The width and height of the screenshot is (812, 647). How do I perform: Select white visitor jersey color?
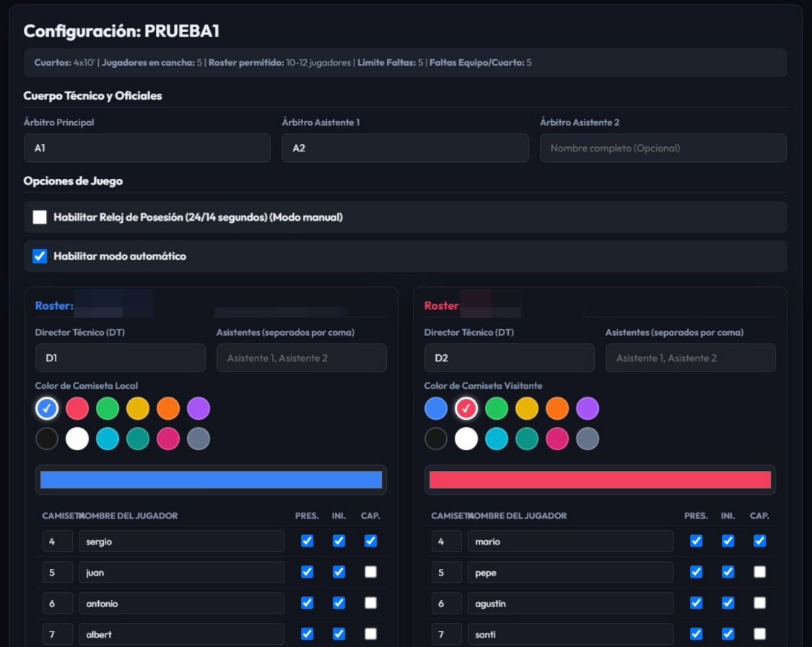click(466, 439)
